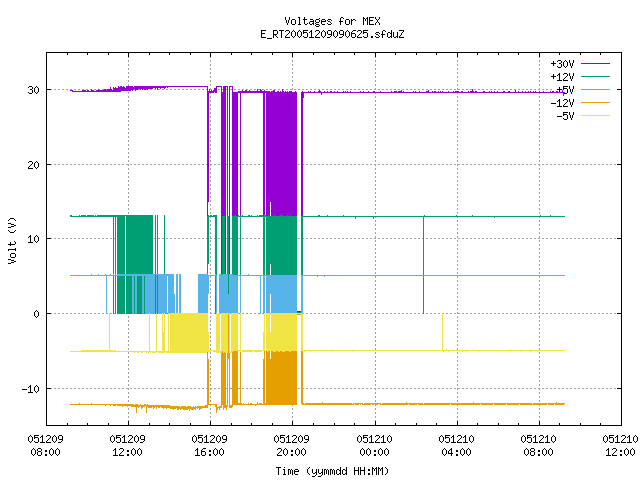Click the x-axis label 051210 04:00
640x480 pixels.
point(456,445)
